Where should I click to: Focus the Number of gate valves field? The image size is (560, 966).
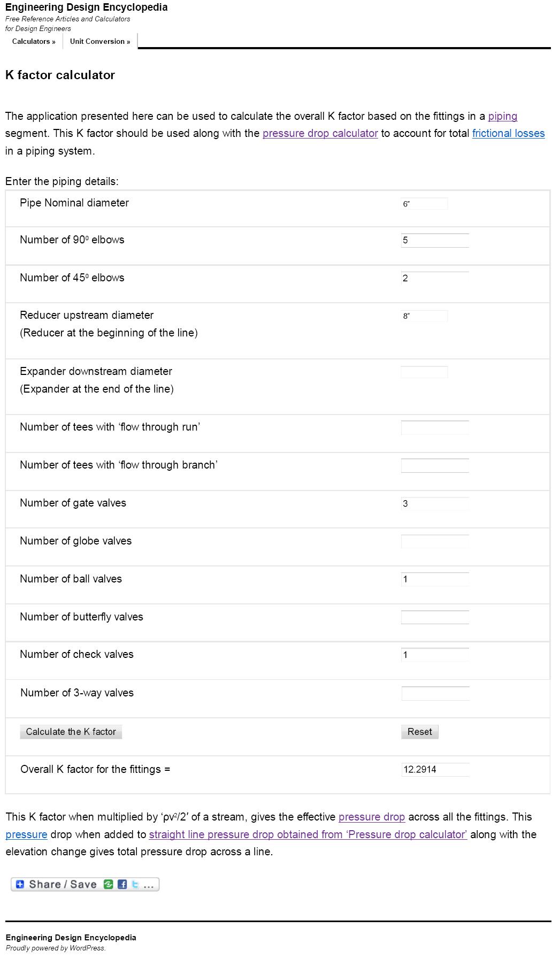click(x=435, y=503)
